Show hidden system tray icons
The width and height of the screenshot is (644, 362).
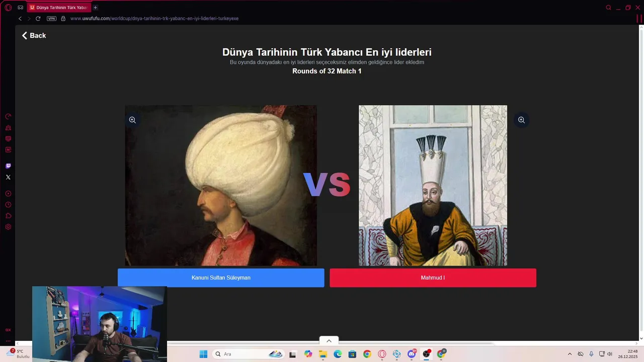[x=570, y=354]
